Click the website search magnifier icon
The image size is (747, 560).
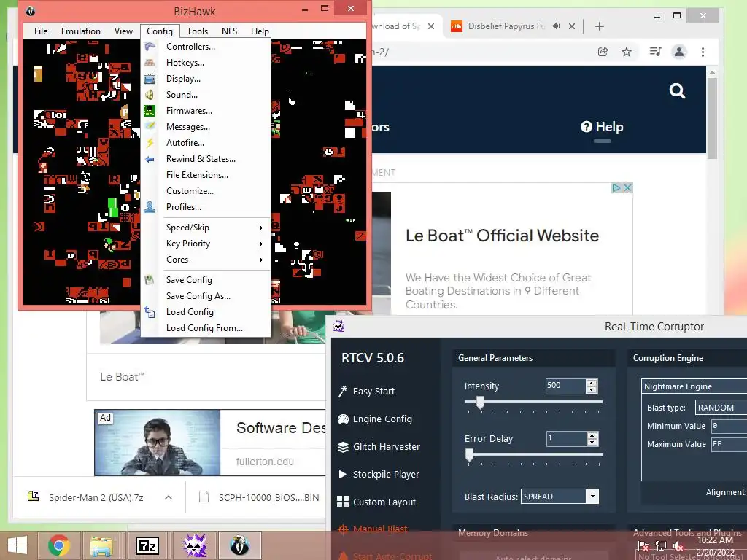(x=677, y=90)
